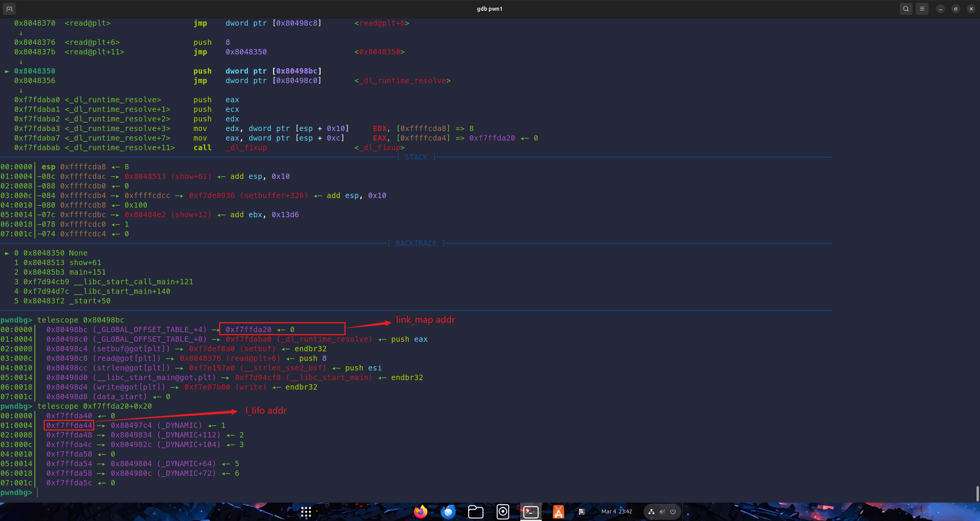Click the small avatar image in the panel
The height and width of the screenshot is (521, 980).
click(582, 512)
